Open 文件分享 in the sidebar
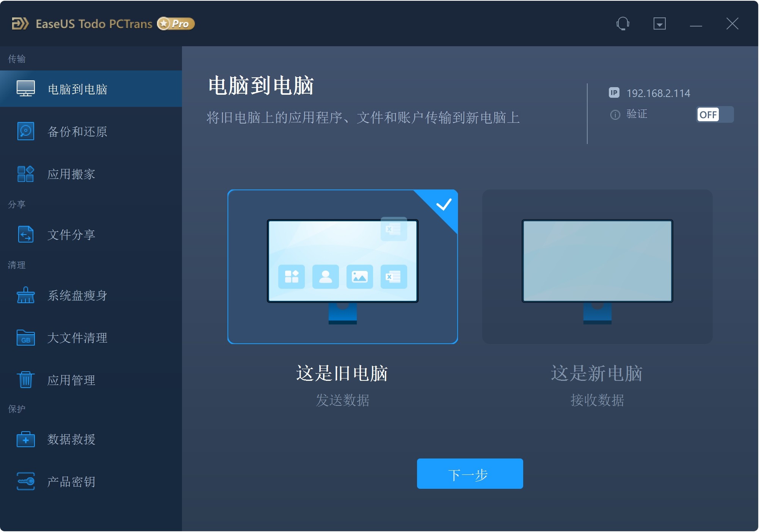 click(x=91, y=234)
